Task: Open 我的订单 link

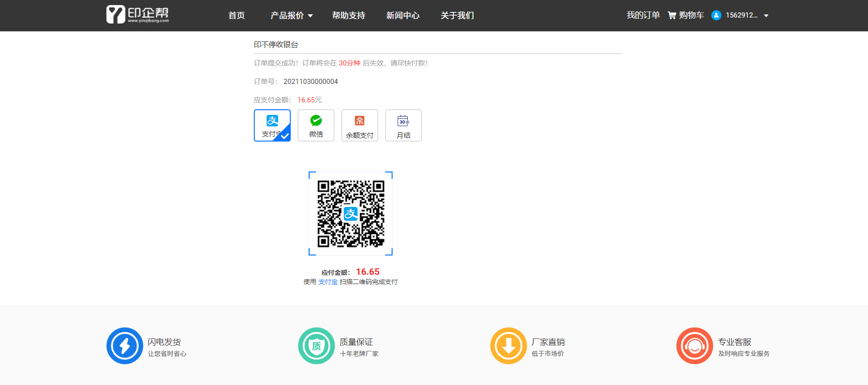Action: tap(643, 15)
